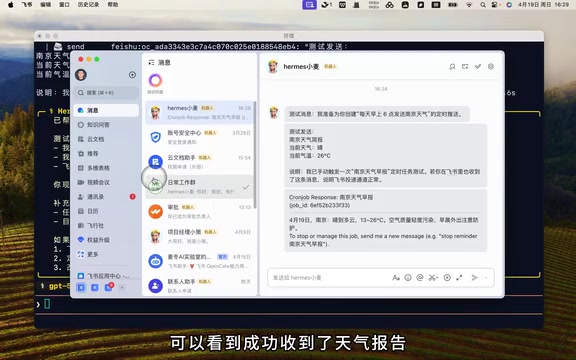The height and width of the screenshot is (360, 576).
Task: Open the 飞书应用中心 entry in the sidebar
Action: point(105,276)
